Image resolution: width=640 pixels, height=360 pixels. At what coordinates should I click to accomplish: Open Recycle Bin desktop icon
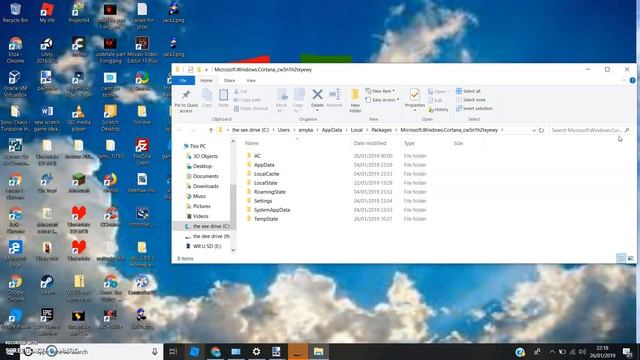click(15, 13)
